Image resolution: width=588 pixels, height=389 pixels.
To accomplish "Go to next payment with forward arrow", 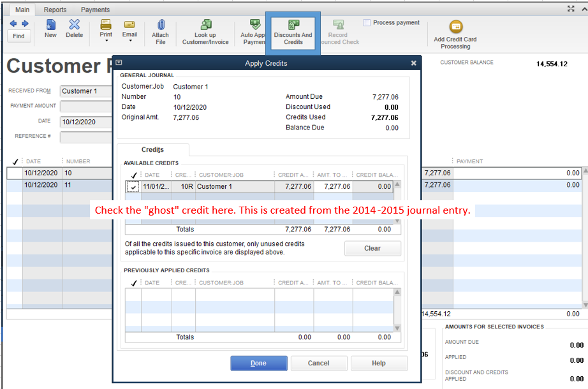I will 25,24.
